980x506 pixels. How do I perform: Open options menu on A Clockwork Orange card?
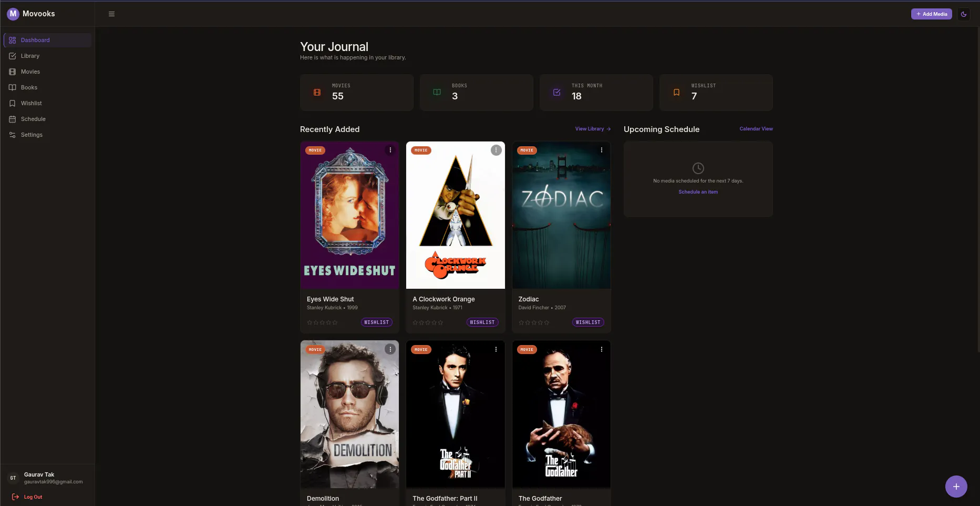(496, 150)
